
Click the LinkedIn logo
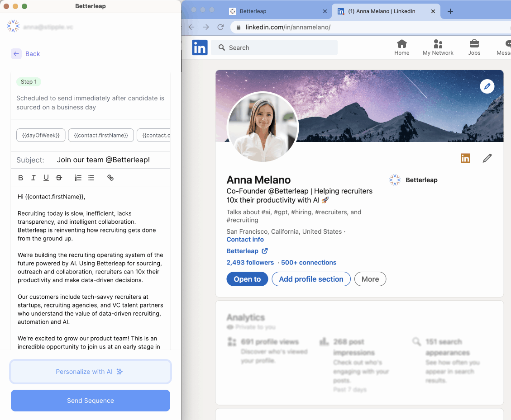point(200,47)
